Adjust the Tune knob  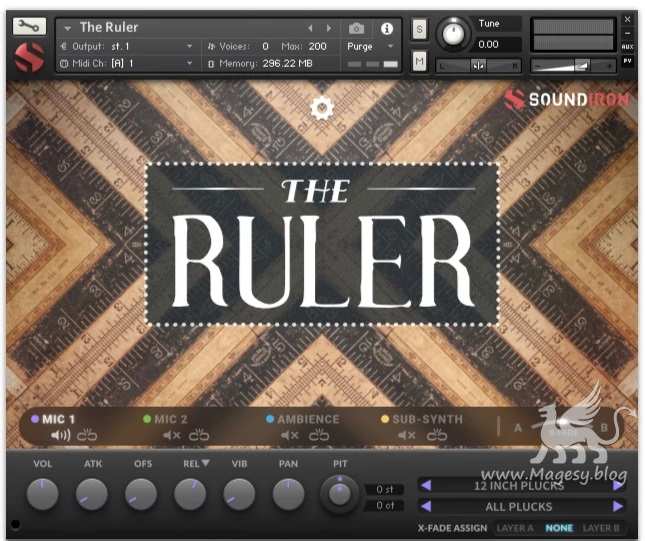point(453,33)
